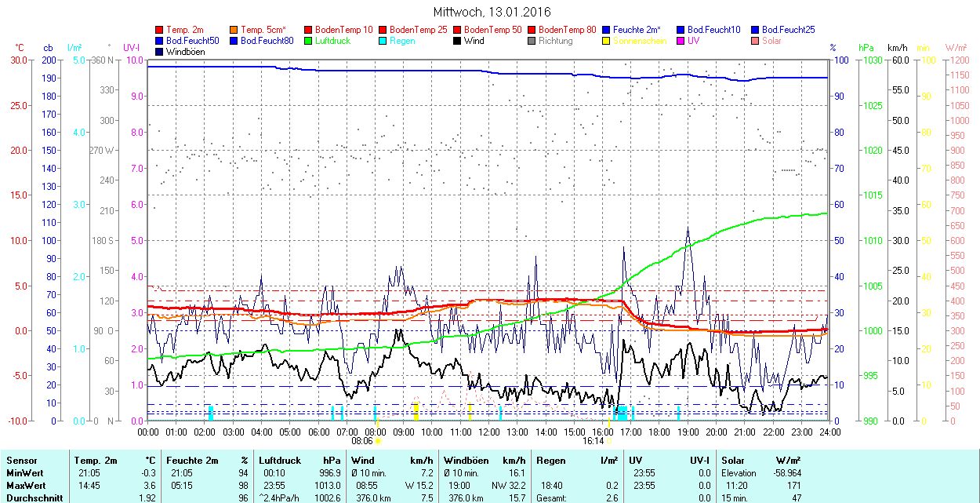980x503 pixels.
Task: Click the Durchschnitt row label
Action: pos(31,498)
